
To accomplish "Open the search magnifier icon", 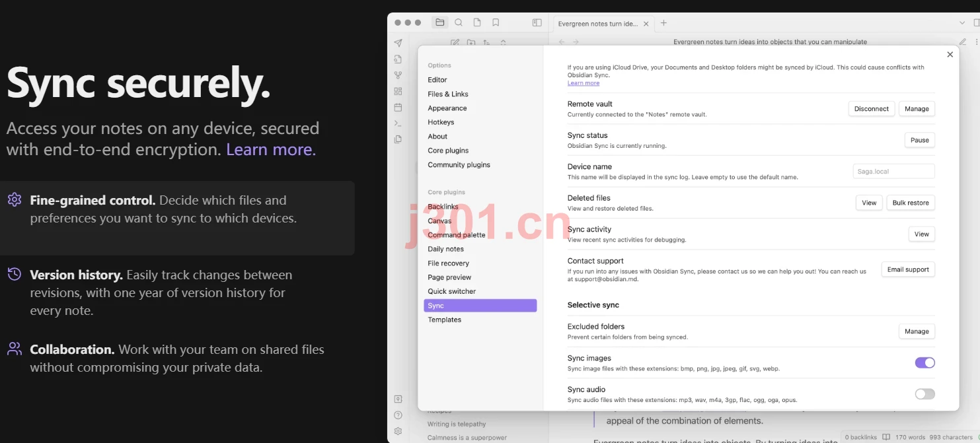I will pos(459,22).
